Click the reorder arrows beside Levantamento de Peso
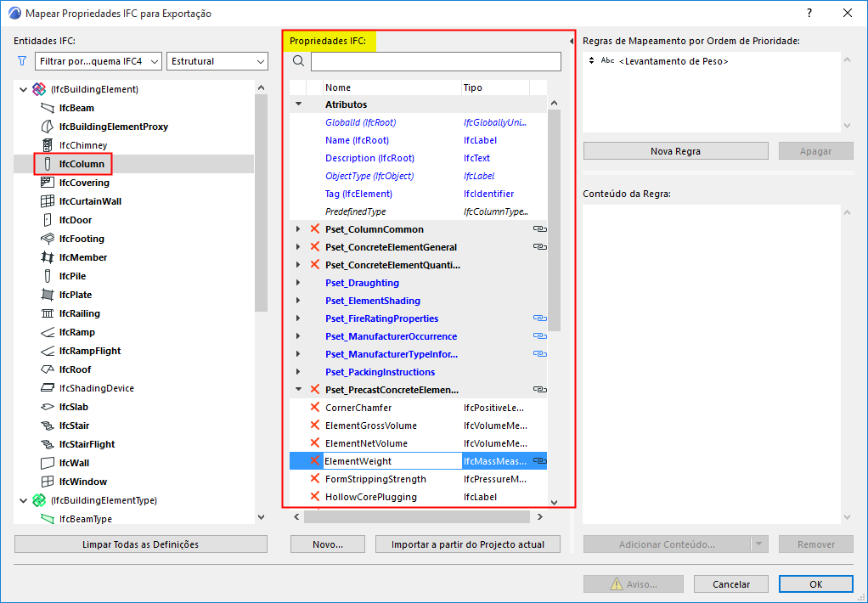The image size is (868, 603). [x=591, y=60]
